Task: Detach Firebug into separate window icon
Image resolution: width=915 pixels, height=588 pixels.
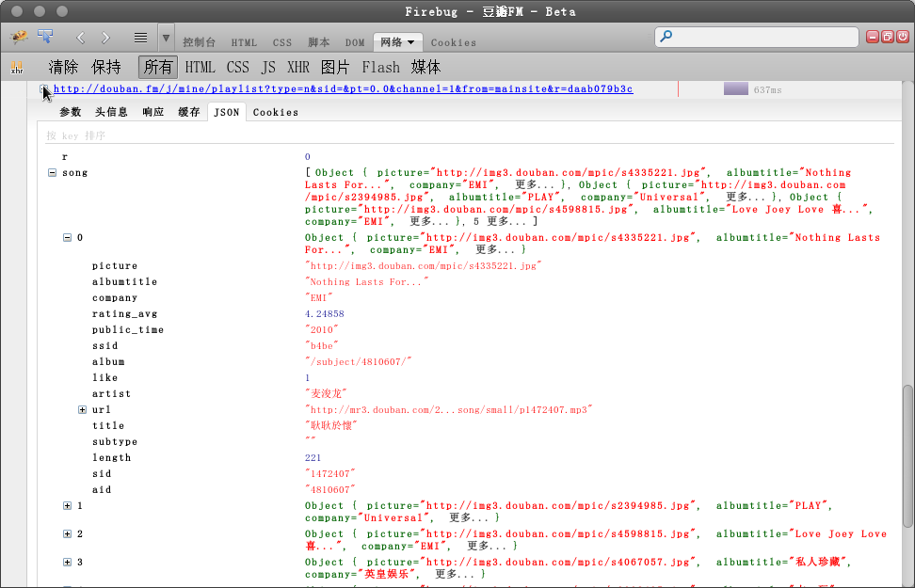Action: (888, 37)
